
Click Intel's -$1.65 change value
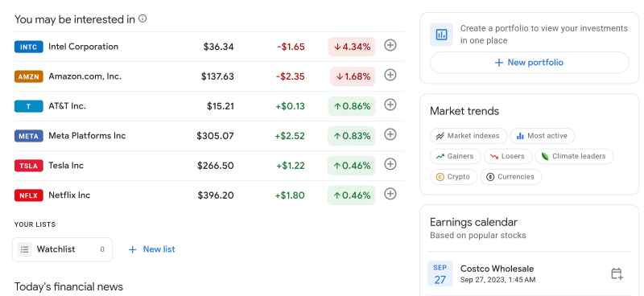pos(291,47)
